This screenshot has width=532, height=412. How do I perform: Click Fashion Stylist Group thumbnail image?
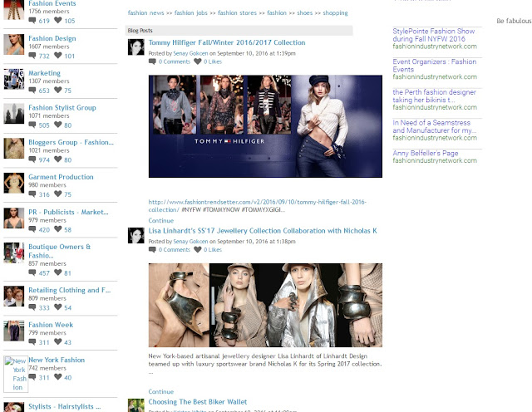pyautogui.click(x=14, y=114)
